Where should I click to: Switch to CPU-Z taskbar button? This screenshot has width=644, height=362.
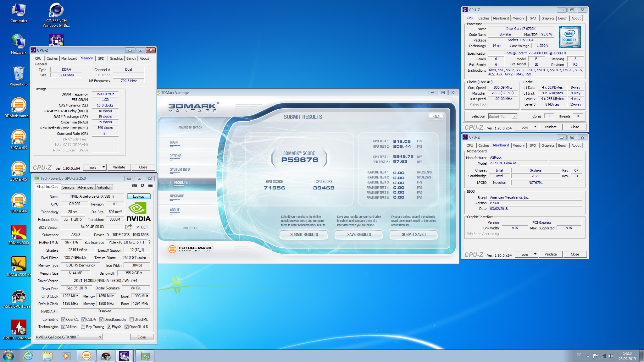click(x=124, y=356)
